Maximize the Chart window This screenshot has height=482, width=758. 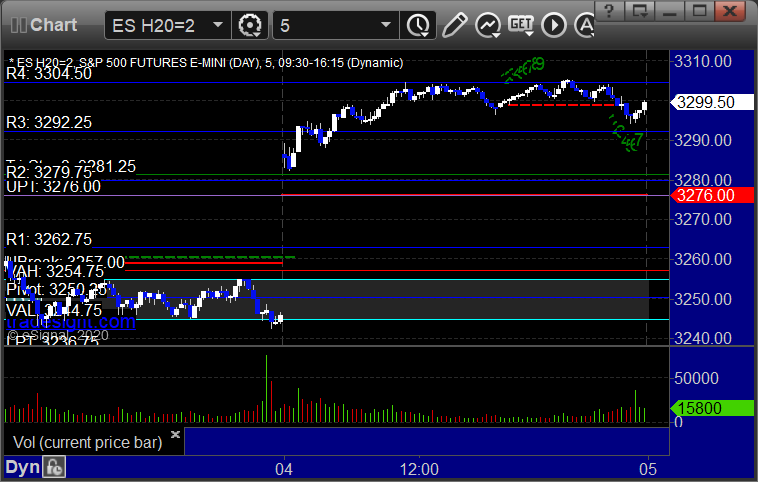tap(699, 11)
